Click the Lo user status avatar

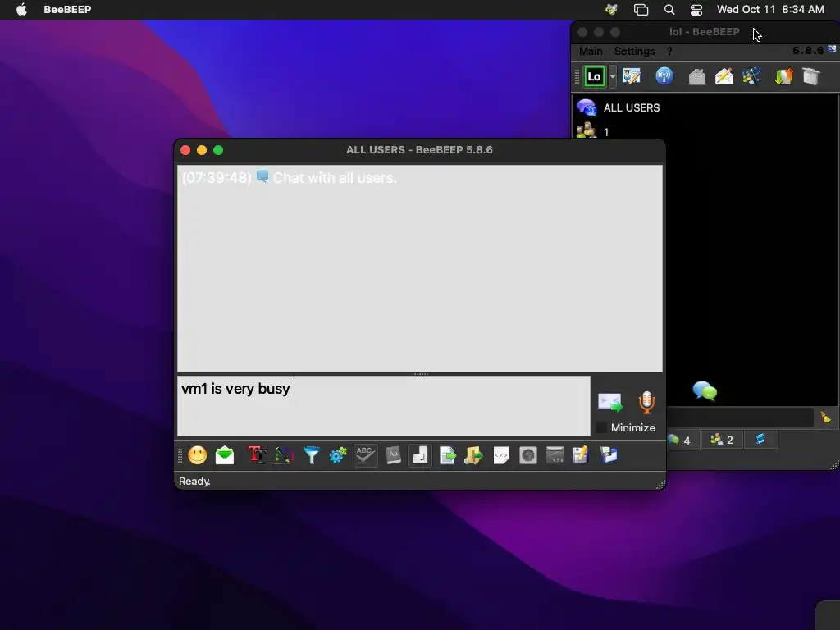(x=594, y=76)
